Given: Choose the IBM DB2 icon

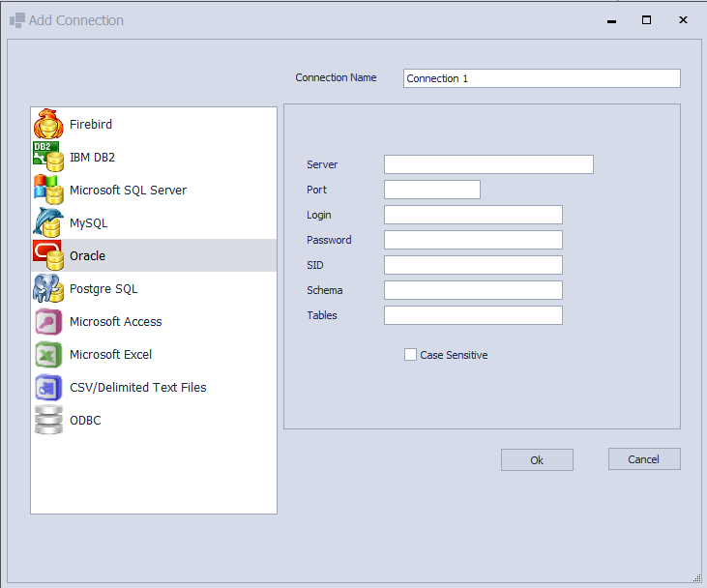Looking at the screenshot, I should pos(48,157).
